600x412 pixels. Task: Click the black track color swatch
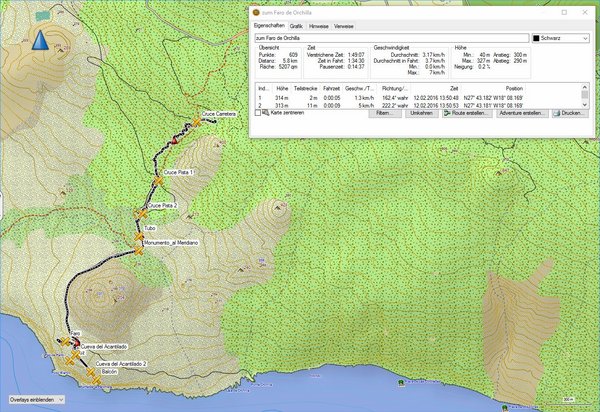click(536, 38)
